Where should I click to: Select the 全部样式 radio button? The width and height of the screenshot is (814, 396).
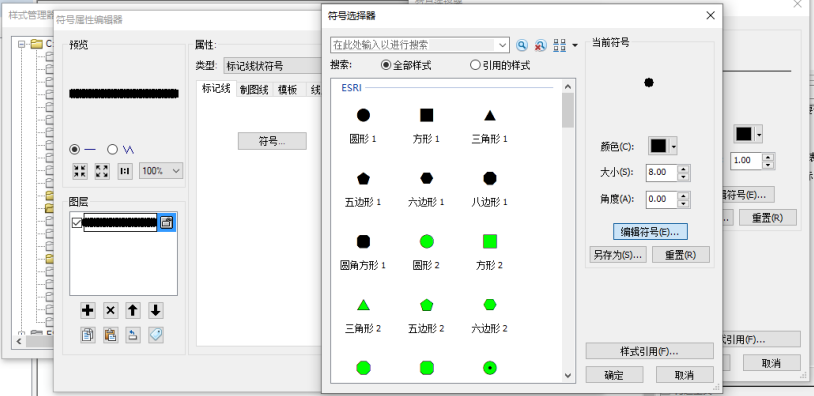click(386, 65)
